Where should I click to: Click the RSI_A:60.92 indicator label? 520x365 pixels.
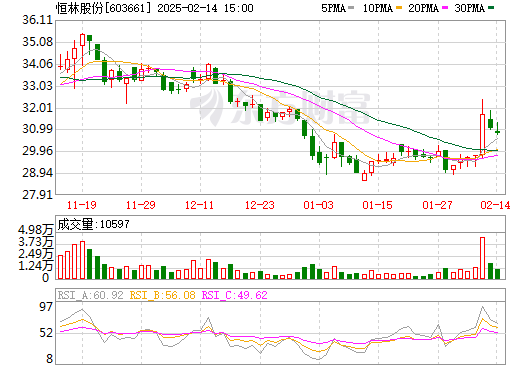tap(90, 295)
